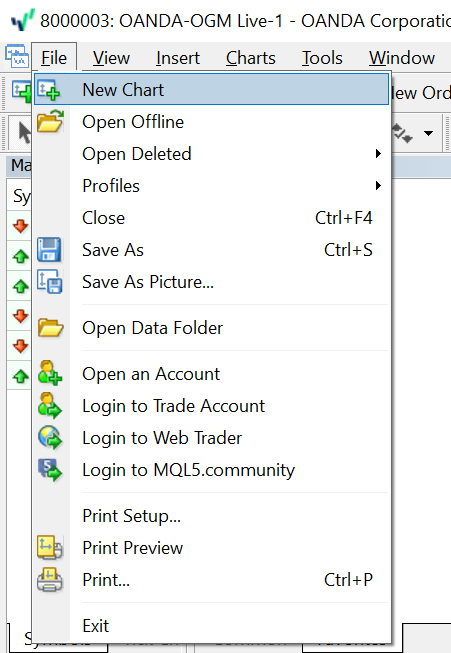Expand the Profiles submenu arrow
Viewport: 451px width, 653px height.
(378, 185)
